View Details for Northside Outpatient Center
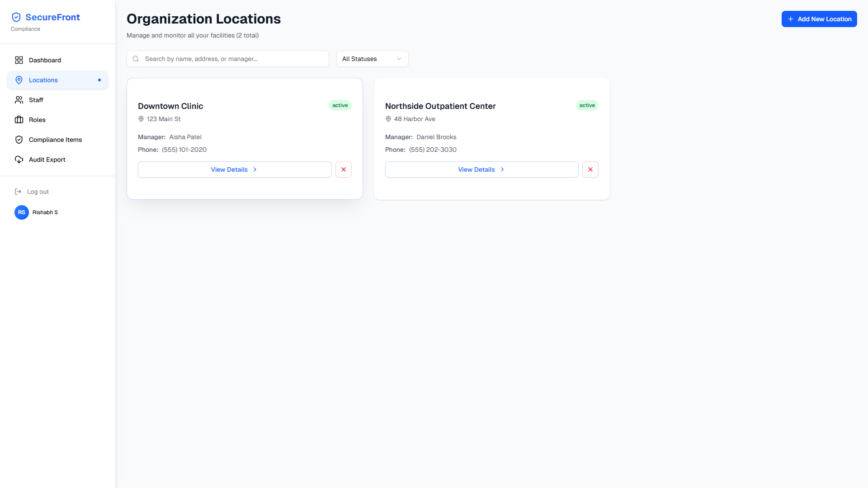This screenshot has height=488, width=868. (x=481, y=169)
